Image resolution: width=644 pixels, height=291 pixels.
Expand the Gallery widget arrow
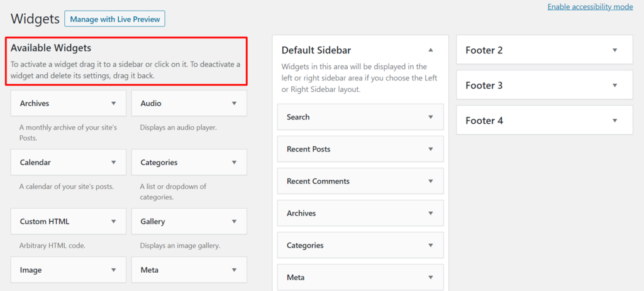tap(234, 221)
